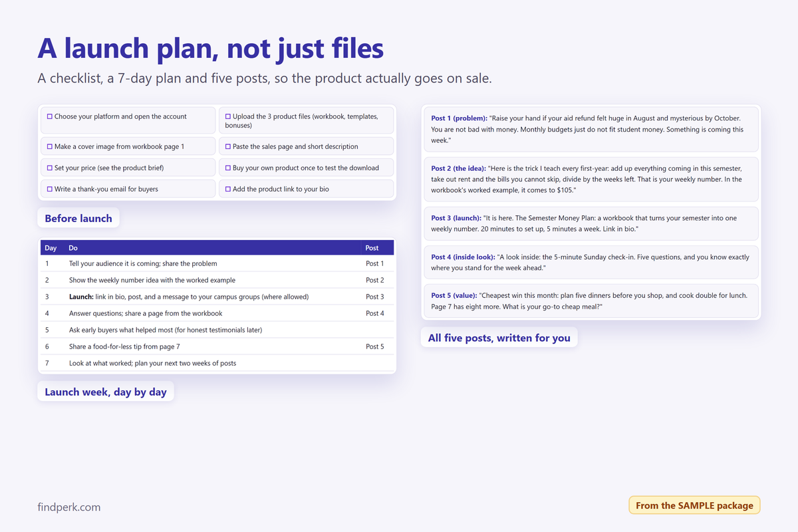Viewport: 798px width, 532px height.
Task: Open the 'Post 3 (launch)' card
Action: click(591, 223)
